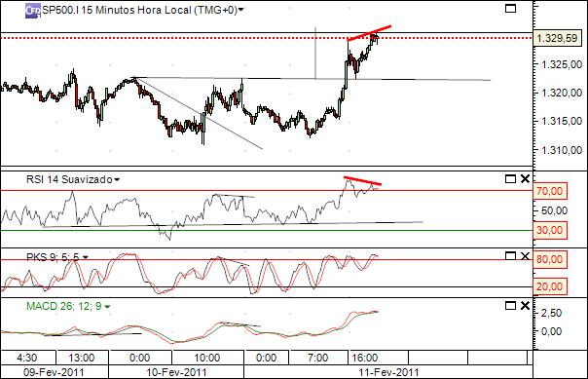Click the PKS 9; 5; 5 label
Viewport: 588px width, 379px height.
point(53,257)
